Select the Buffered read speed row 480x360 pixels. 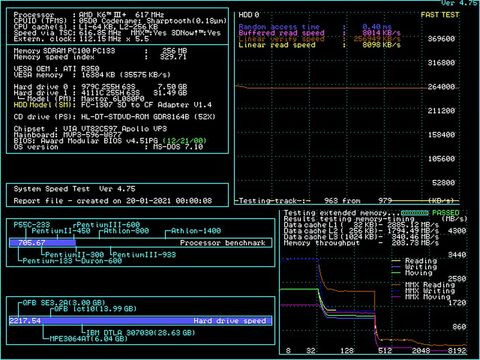click(x=319, y=33)
